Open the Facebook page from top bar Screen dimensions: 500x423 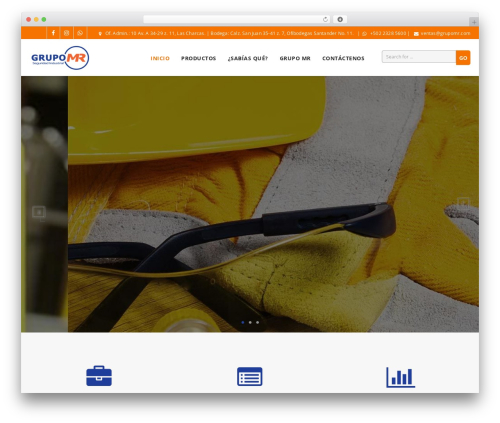pyautogui.click(x=53, y=33)
